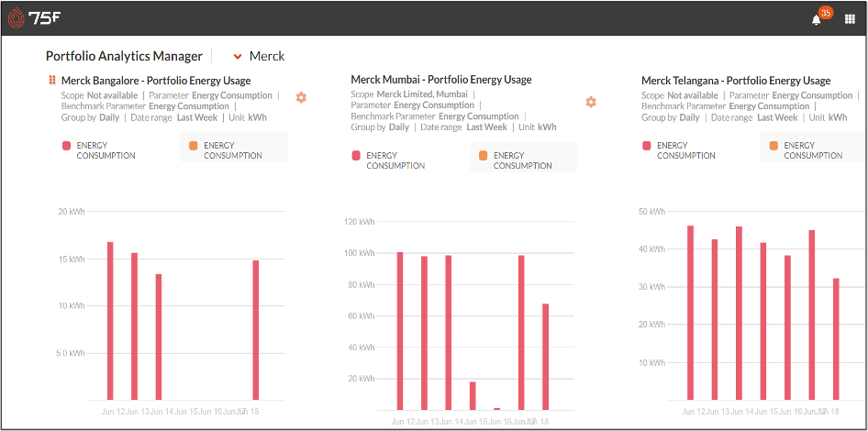Click the Jun 12 bar in Bangalore chart
This screenshot has width=868, height=431.
click(110, 321)
